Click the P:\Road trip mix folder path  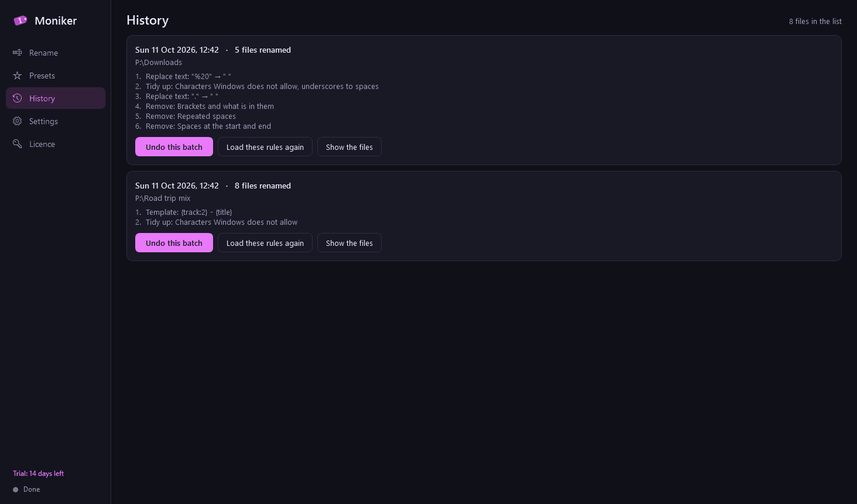[x=163, y=198]
